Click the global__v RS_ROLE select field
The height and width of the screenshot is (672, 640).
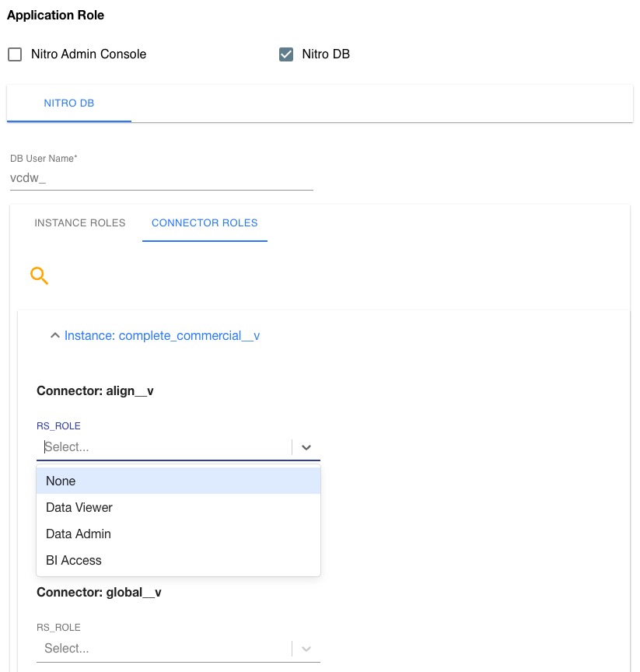click(165, 649)
